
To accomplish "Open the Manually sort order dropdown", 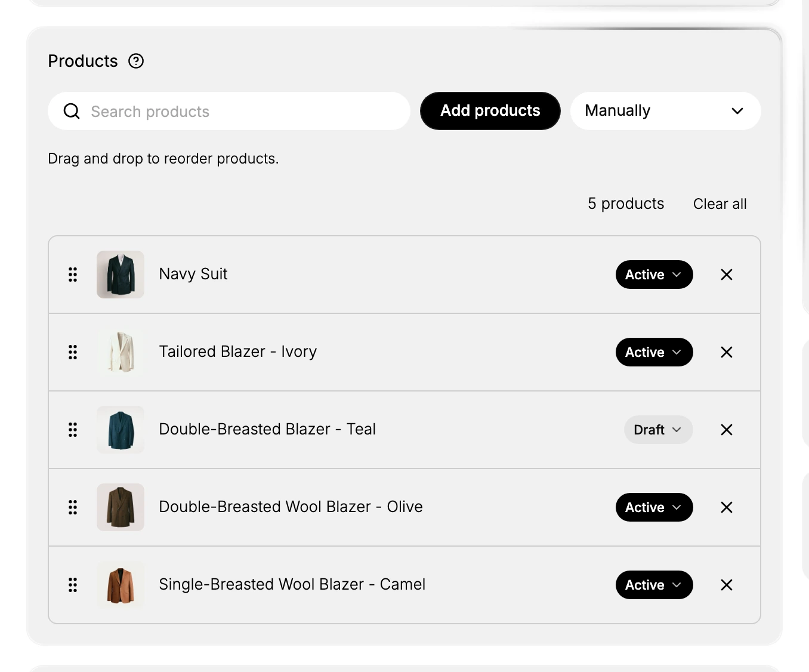I will pos(666,111).
